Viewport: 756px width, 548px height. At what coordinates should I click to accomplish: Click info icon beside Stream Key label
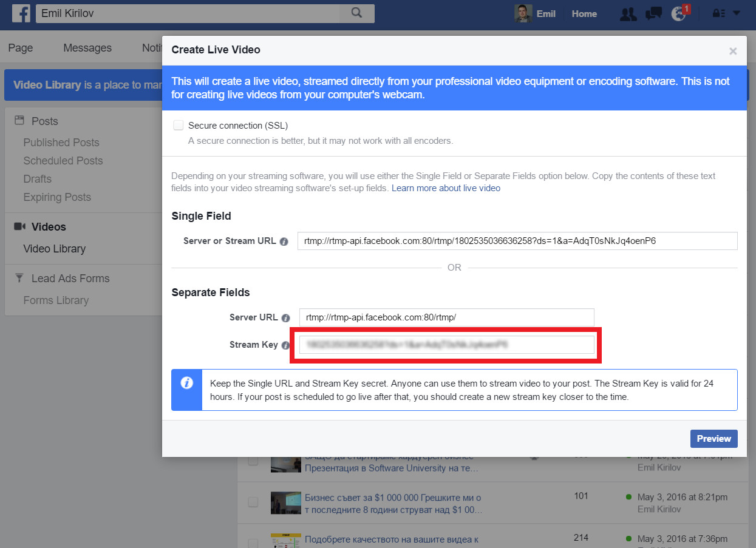(285, 345)
